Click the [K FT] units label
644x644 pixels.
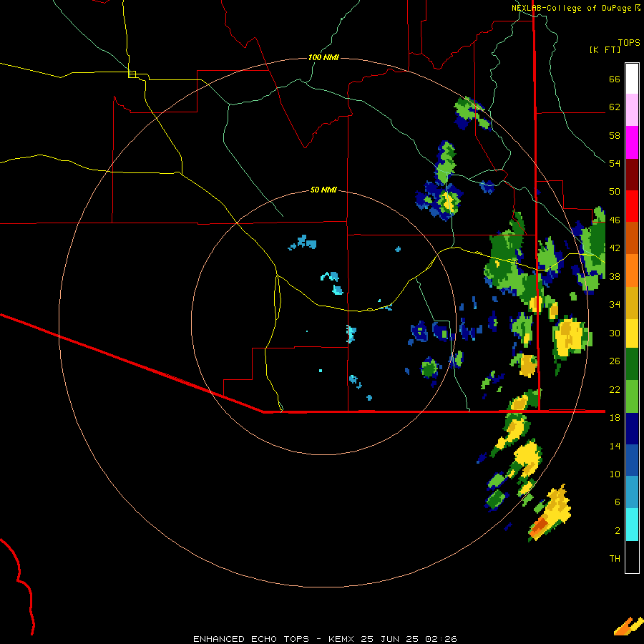605,50
